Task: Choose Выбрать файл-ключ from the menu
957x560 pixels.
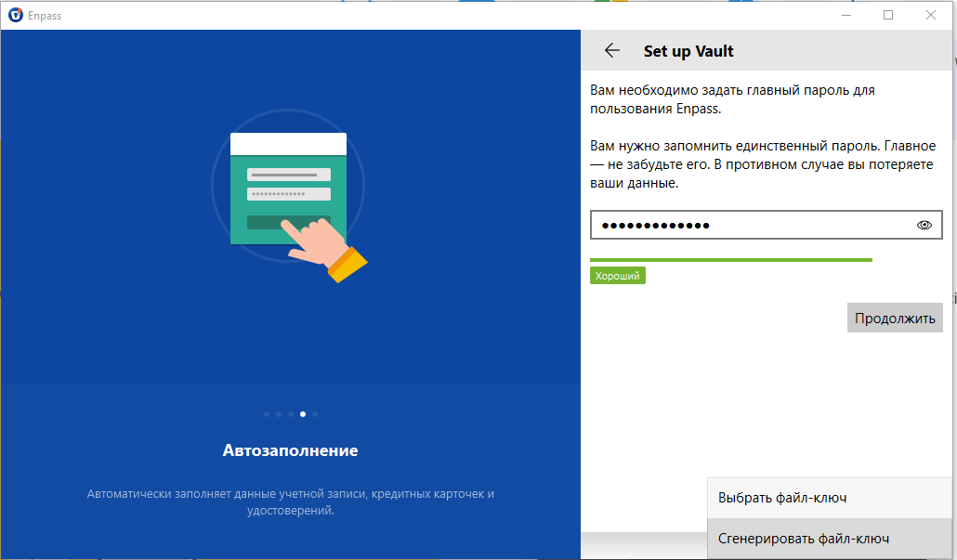Action: tap(830, 498)
